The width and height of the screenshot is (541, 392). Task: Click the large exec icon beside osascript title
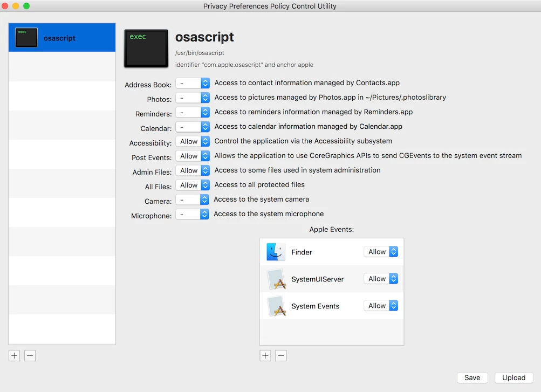[146, 49]
